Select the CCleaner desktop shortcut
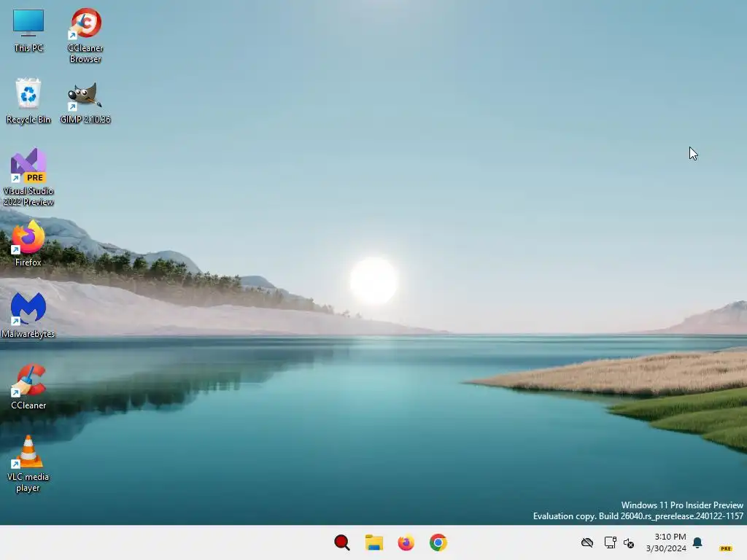This screenshot has height=560, width=747. pos(28,386)
